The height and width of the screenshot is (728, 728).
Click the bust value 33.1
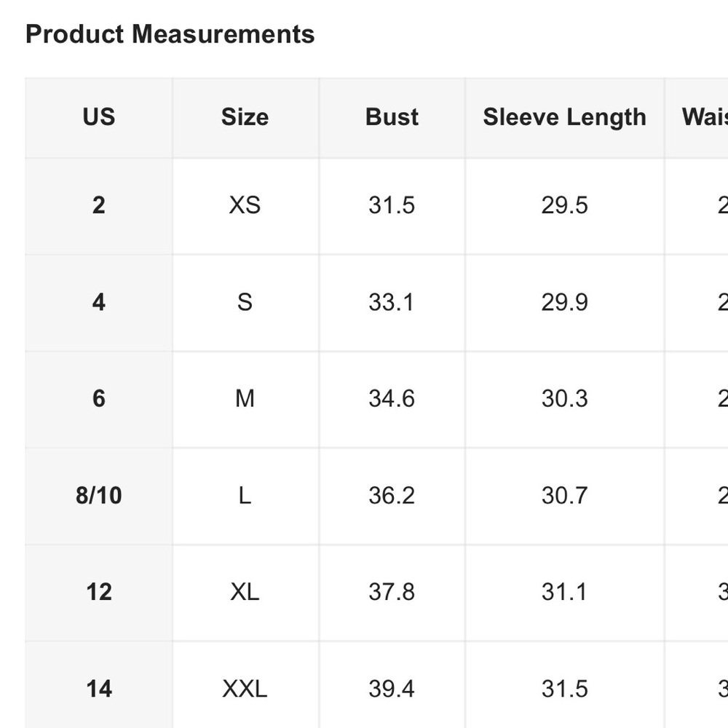click(392, 302)
